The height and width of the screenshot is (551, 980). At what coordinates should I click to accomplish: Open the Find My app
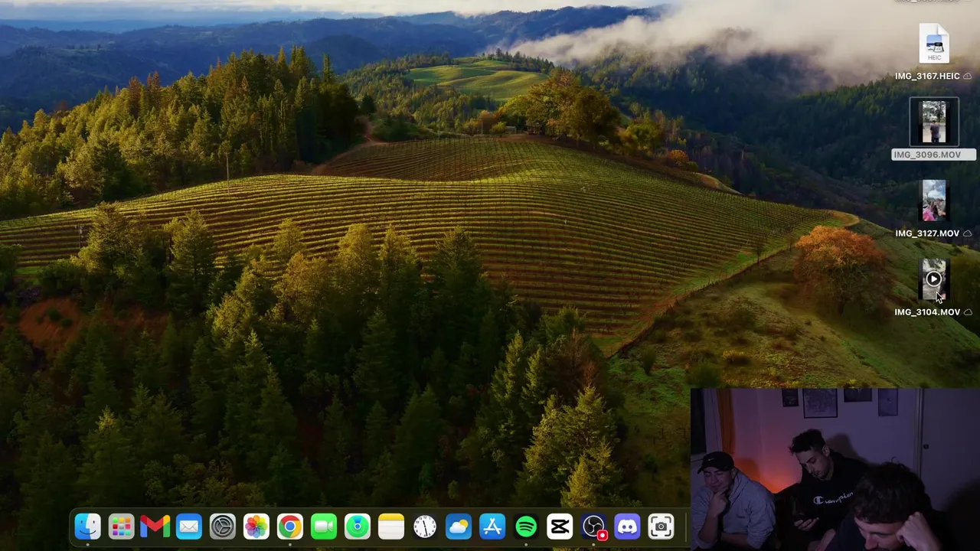(x=357, y=527)
